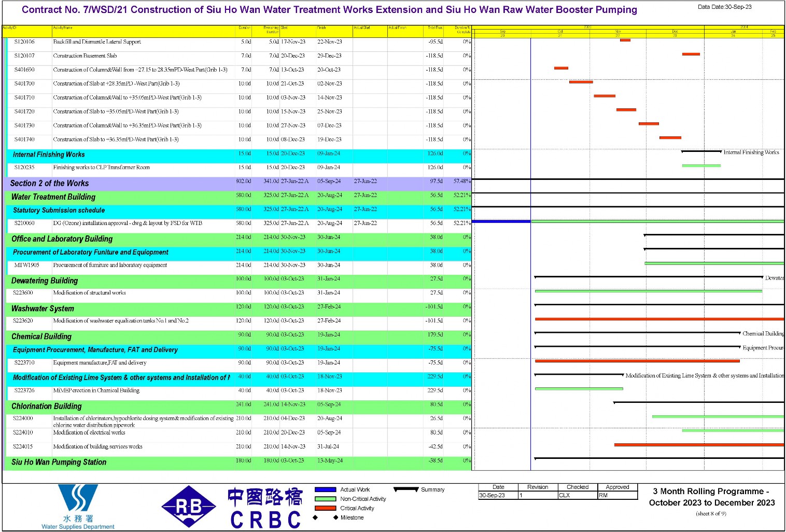The image size is (786, 532).
Task: Click activity ID S401740
Action: pos(24,140)
